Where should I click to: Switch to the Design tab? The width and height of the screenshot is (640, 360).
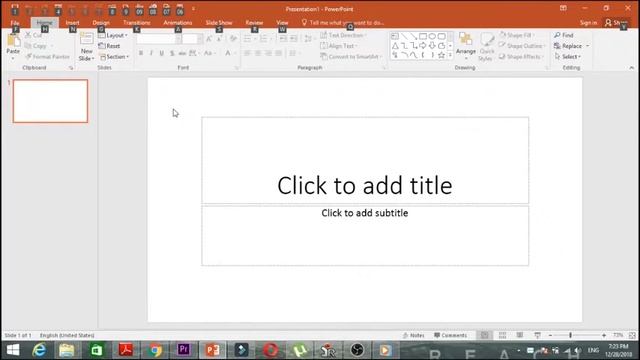(101, 23)
